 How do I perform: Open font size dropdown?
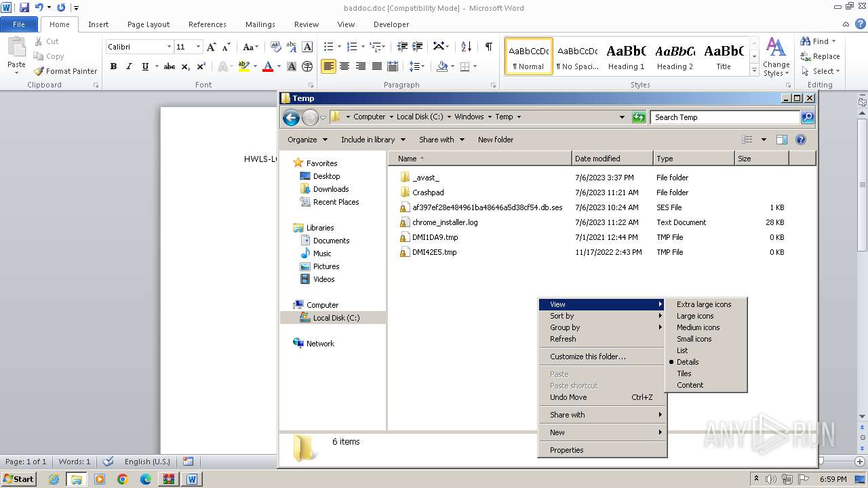198,47
